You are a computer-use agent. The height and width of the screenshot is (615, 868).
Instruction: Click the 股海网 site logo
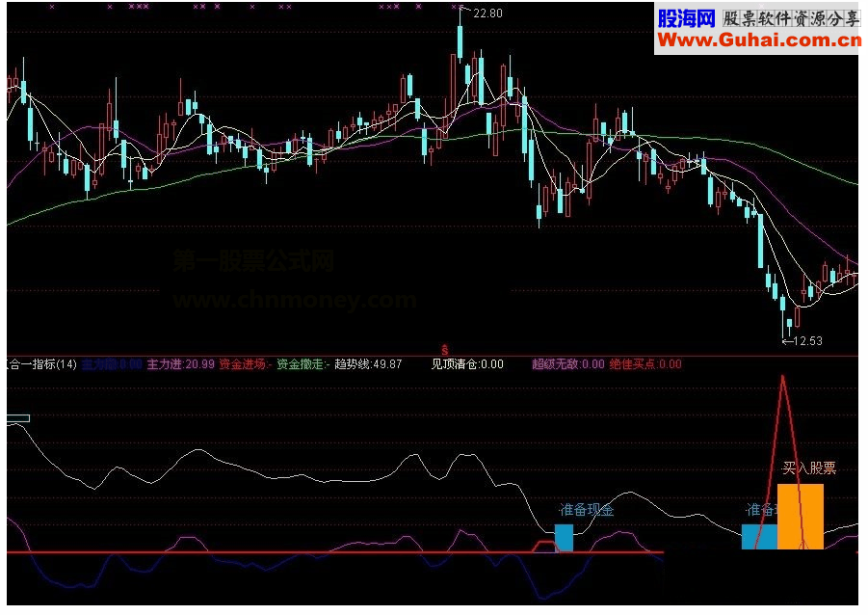(x=686, y=19)
